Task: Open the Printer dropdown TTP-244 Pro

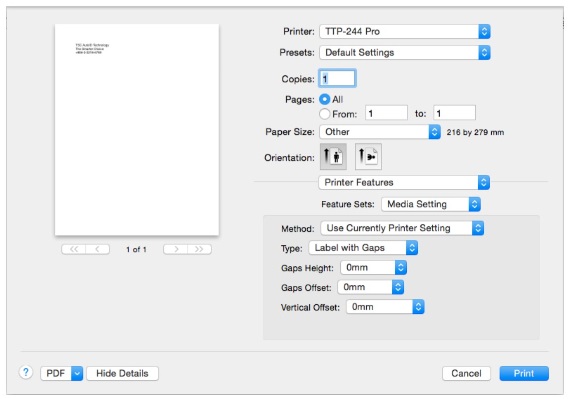Action: pos(405,32)
